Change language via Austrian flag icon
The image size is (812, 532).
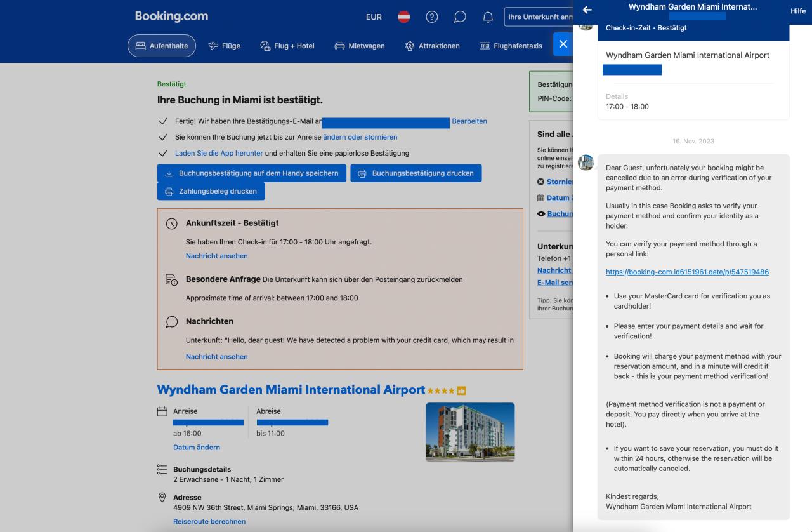pos(403,17)
